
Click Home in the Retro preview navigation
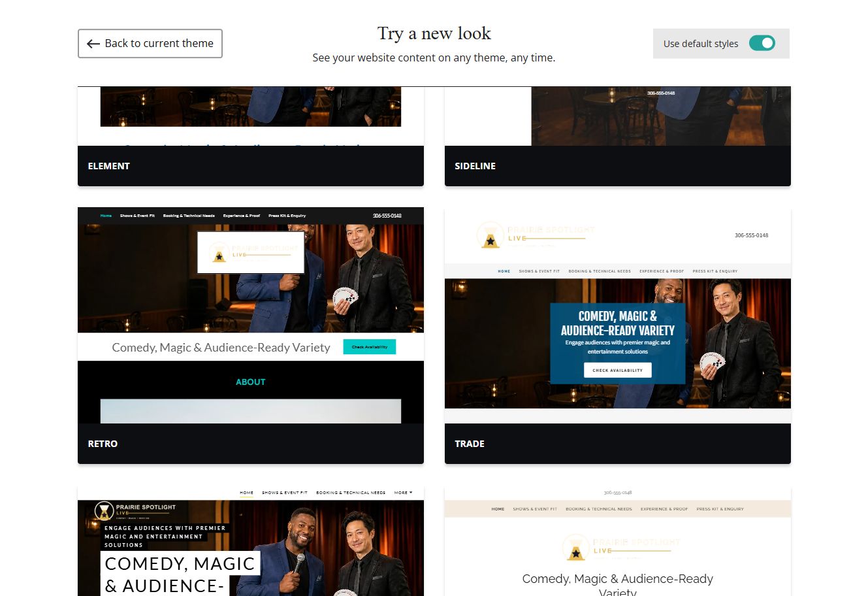pos(106,216)
